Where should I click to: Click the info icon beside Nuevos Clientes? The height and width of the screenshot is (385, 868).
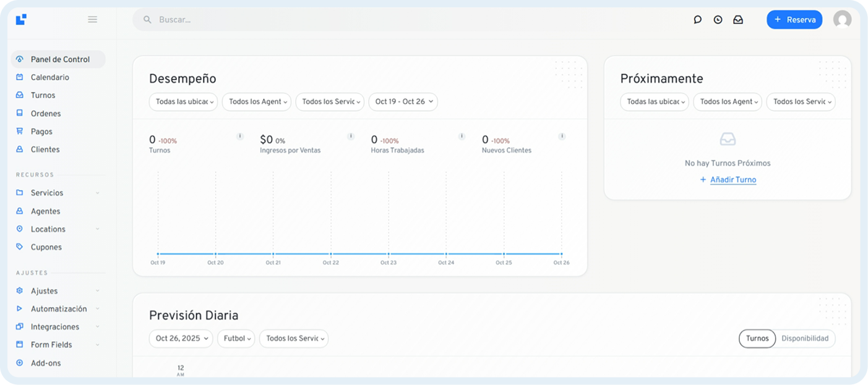click(562, 137)
